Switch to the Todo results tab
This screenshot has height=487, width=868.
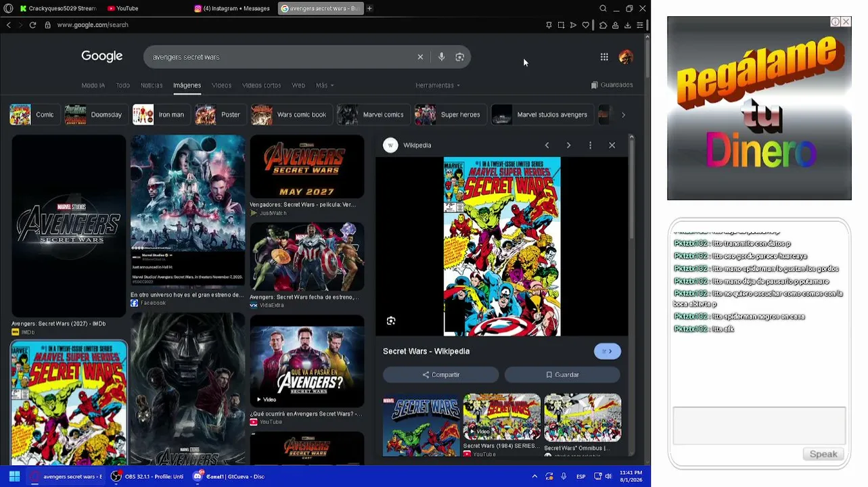(x=122, y=85)
